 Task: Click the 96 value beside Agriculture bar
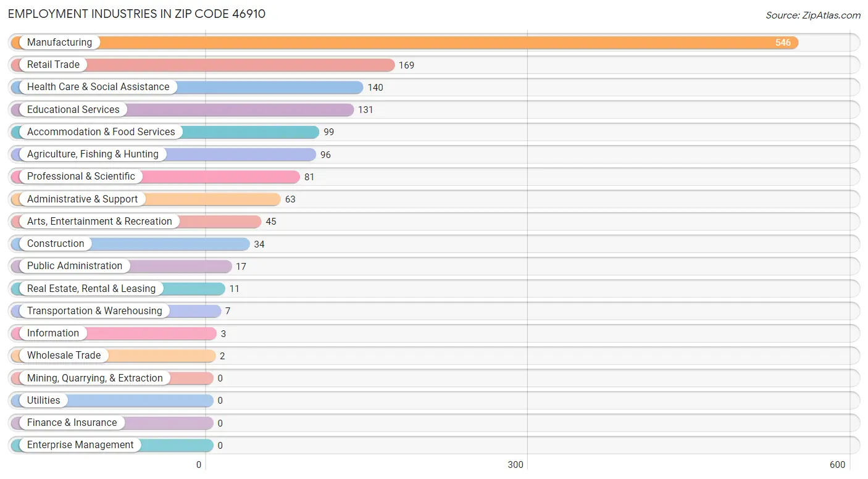click(325, 155)
